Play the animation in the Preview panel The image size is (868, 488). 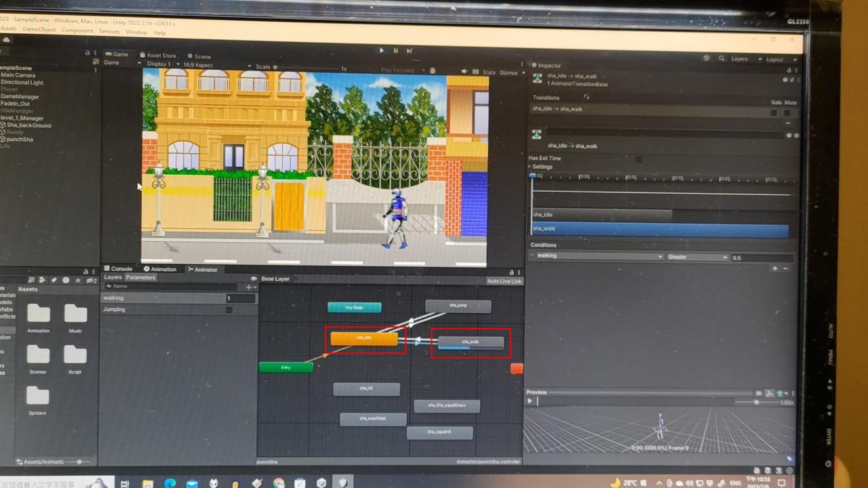530,401
